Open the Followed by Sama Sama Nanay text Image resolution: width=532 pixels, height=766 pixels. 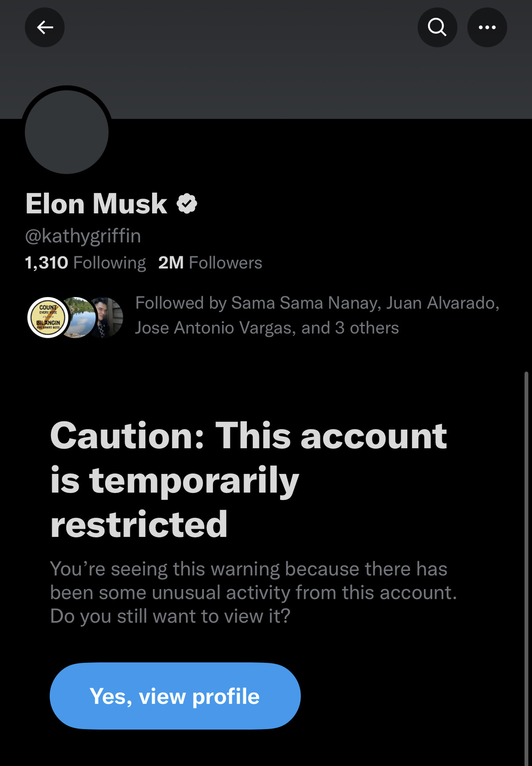coord(257,303)
